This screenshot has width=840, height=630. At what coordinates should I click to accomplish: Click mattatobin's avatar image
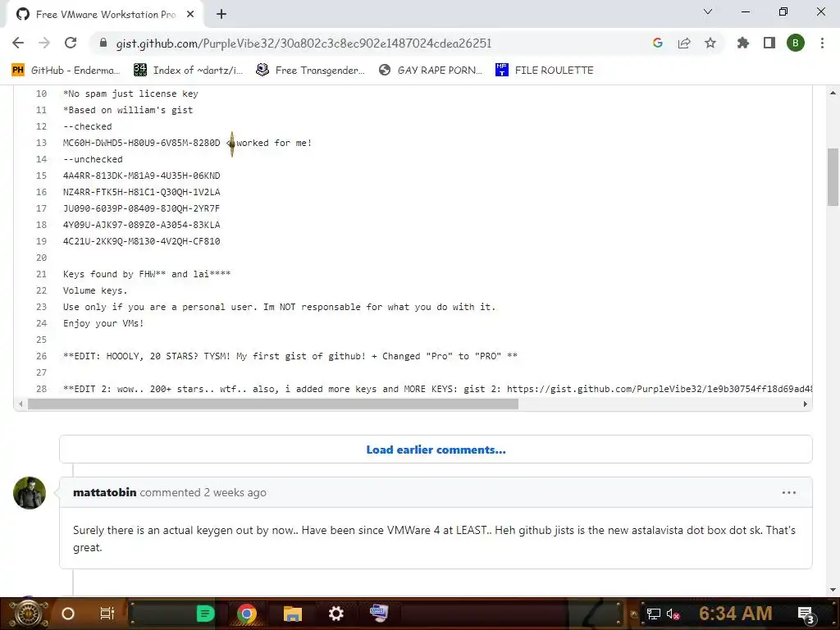coord(30,493)
